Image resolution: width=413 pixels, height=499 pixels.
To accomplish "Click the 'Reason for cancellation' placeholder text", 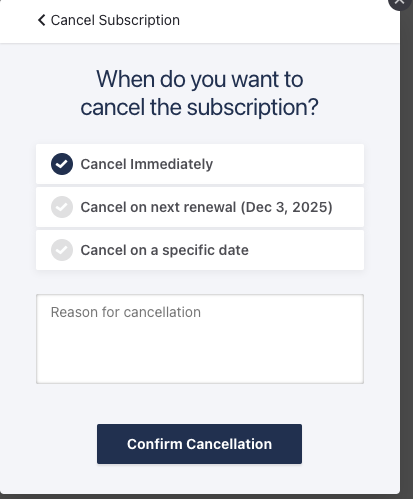I will tap(126, 312).
